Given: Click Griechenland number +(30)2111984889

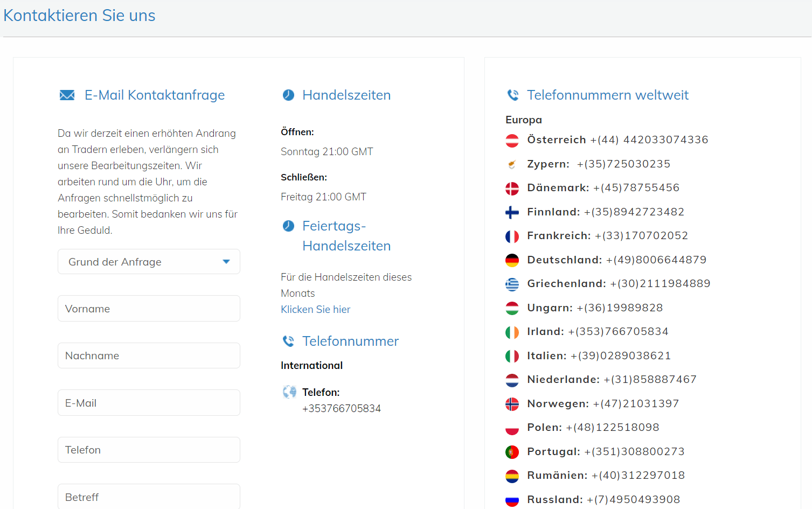Looking at the screenshot, I should pos(660,283).
